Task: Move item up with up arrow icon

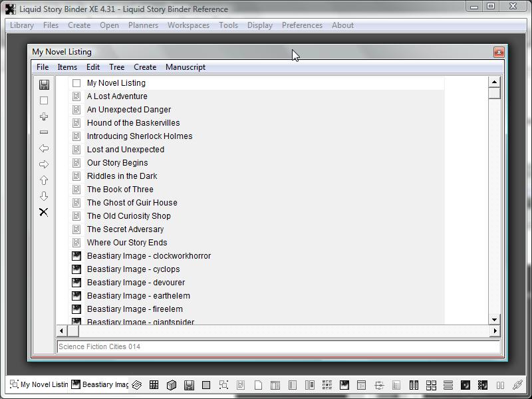Action: tap(44, 180)
